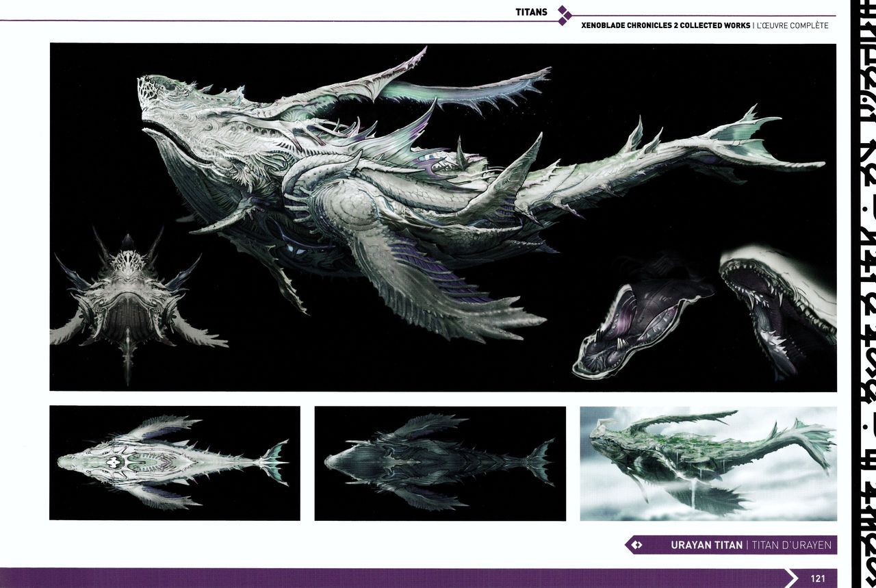Click the chevron arrow beside page 121
Screen dimensions: 876x588
point(792,578)
